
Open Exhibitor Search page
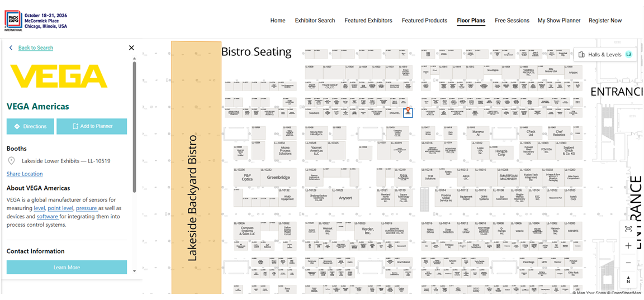tap(315, 21)
